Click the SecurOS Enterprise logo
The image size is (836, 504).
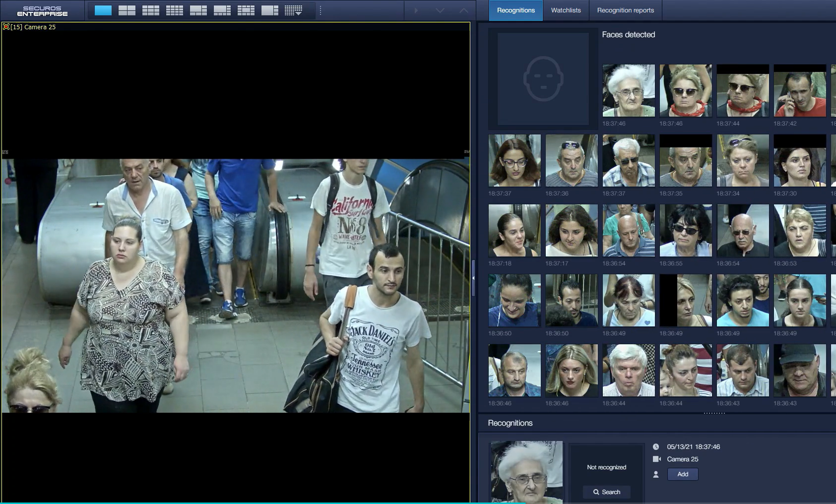[42, 11]
